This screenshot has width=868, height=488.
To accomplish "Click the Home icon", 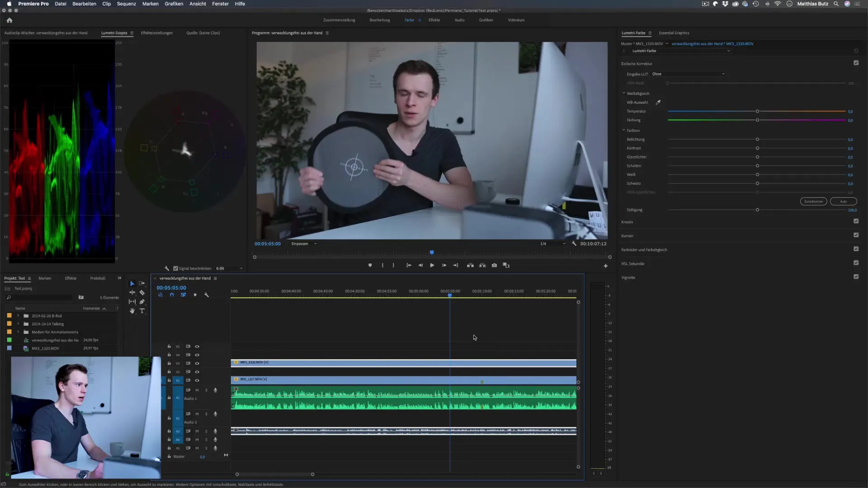I will [x=9, y=20].
